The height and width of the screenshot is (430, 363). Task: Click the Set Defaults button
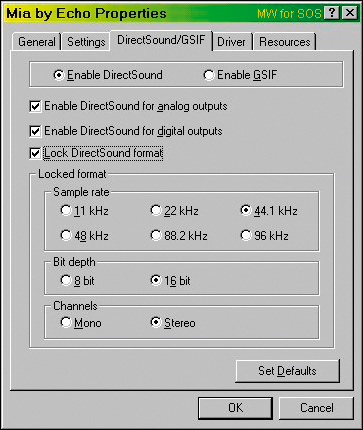pos(287,371)
